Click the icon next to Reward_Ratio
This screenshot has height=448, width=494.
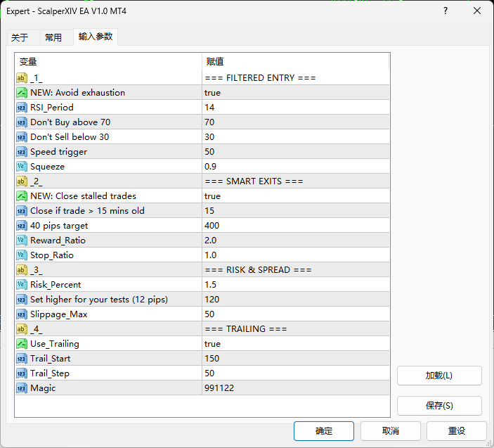pos(22,240)
